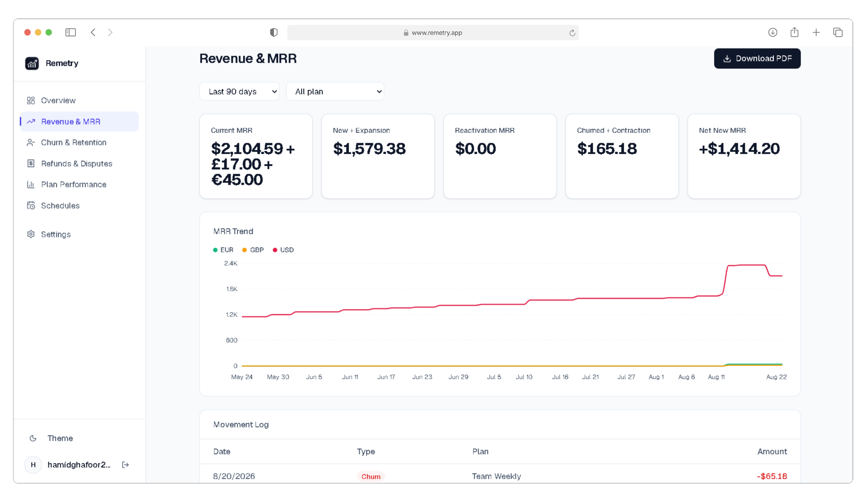The height and width of the screenshot is (488, 868).
Task: Toggle the browser sidebar icon
Action: tap(71, 33)
